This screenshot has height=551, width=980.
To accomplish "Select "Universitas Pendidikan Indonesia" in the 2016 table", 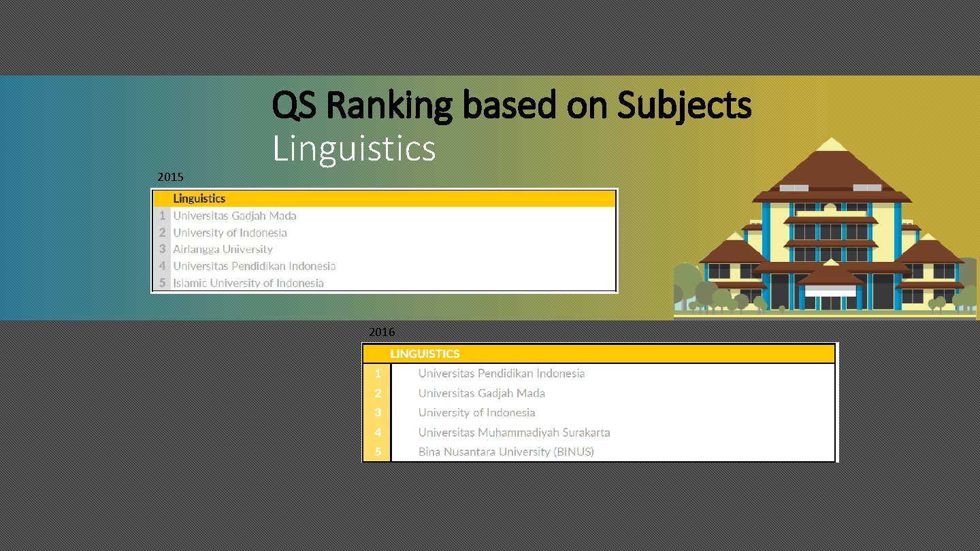I will pos(502,373).
